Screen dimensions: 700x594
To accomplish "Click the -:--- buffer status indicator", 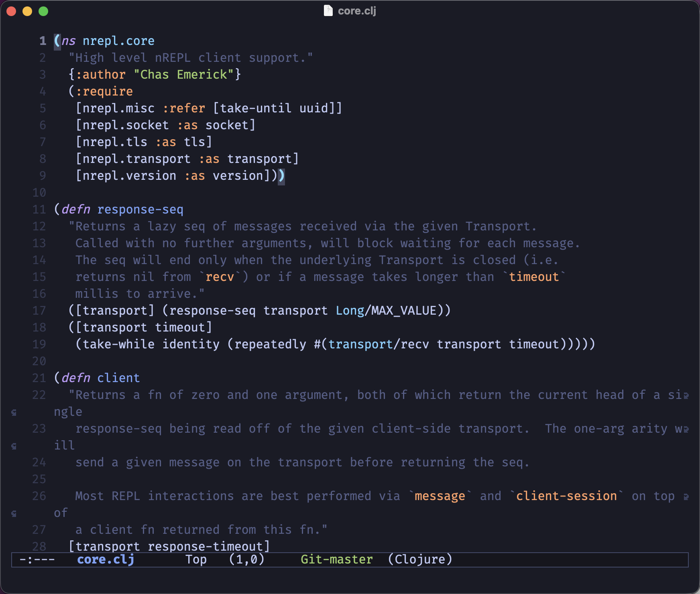I will pyautogui.click(x=37, y=559).
